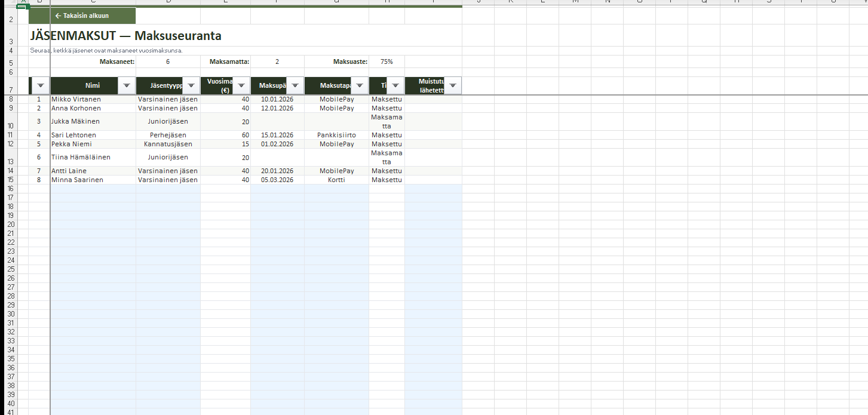
Task: Open the filter dropdown on the number column
Action: (40, 86)
